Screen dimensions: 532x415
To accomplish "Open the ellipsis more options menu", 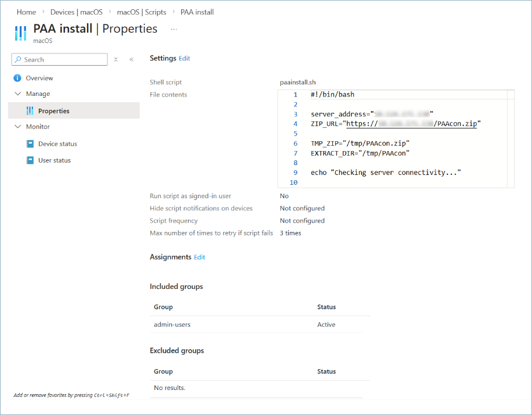I will tap(174, 29).
